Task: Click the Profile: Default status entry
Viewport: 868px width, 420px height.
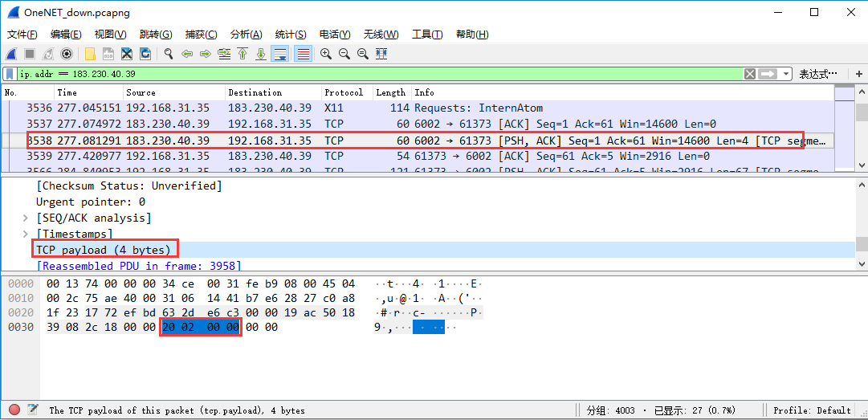Action: tap(812, 410)
